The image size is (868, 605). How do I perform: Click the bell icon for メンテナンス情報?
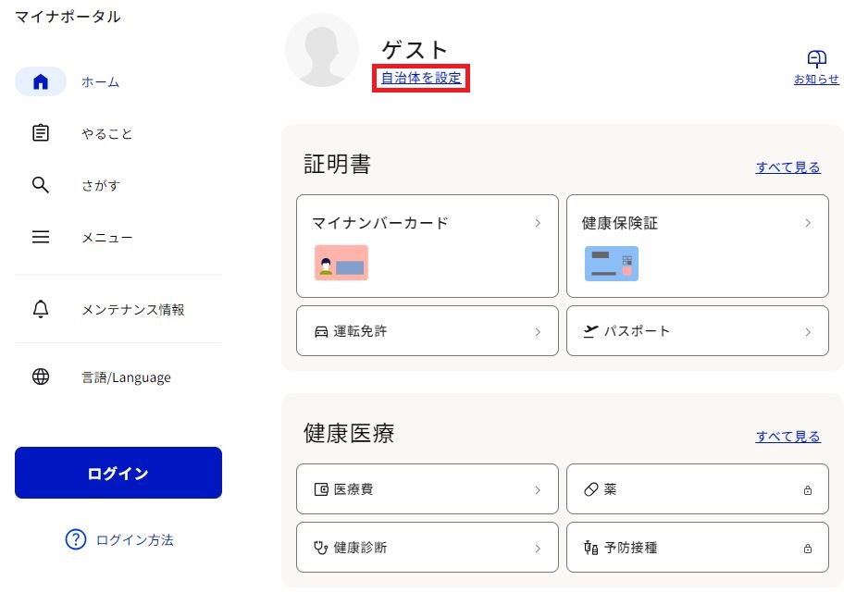pos(41,309)
